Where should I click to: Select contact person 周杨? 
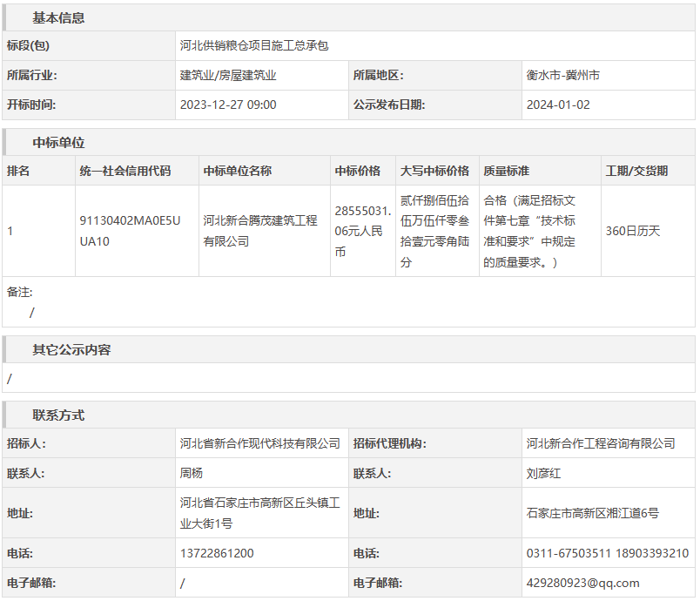(x=191, y=473)
